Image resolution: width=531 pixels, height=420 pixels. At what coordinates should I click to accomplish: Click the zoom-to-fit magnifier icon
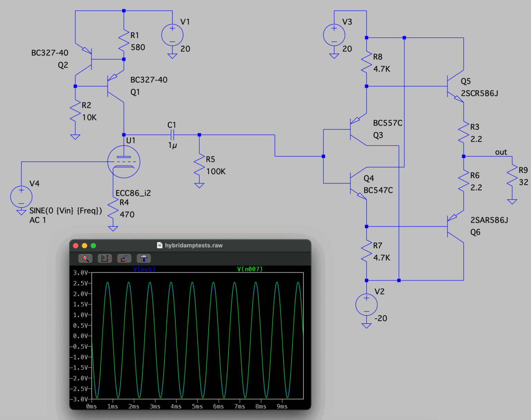tap(85, 258)
